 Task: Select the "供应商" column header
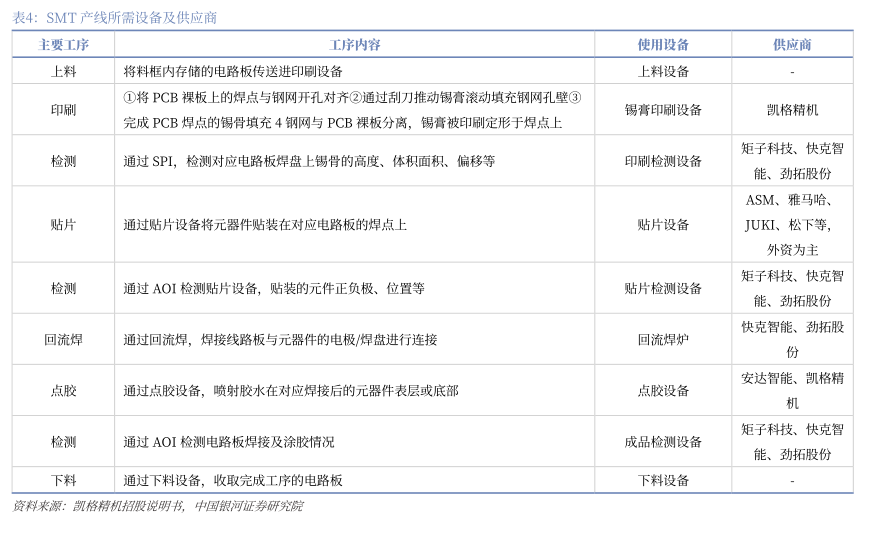[791, 45]
